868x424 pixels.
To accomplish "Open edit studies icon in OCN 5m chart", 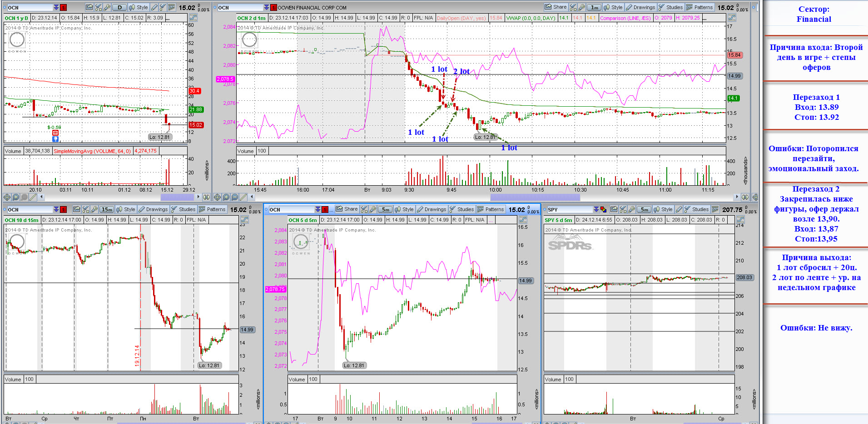I will pos(364,209).
